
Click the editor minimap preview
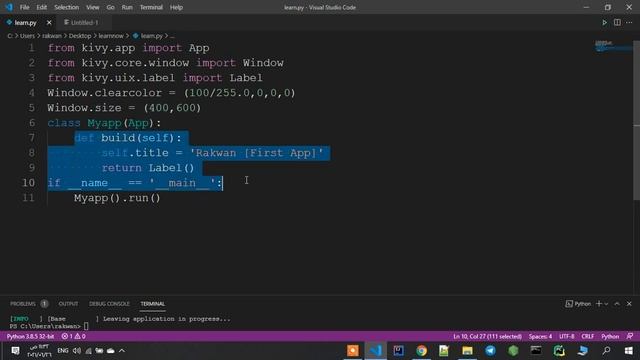click(612, 46)
